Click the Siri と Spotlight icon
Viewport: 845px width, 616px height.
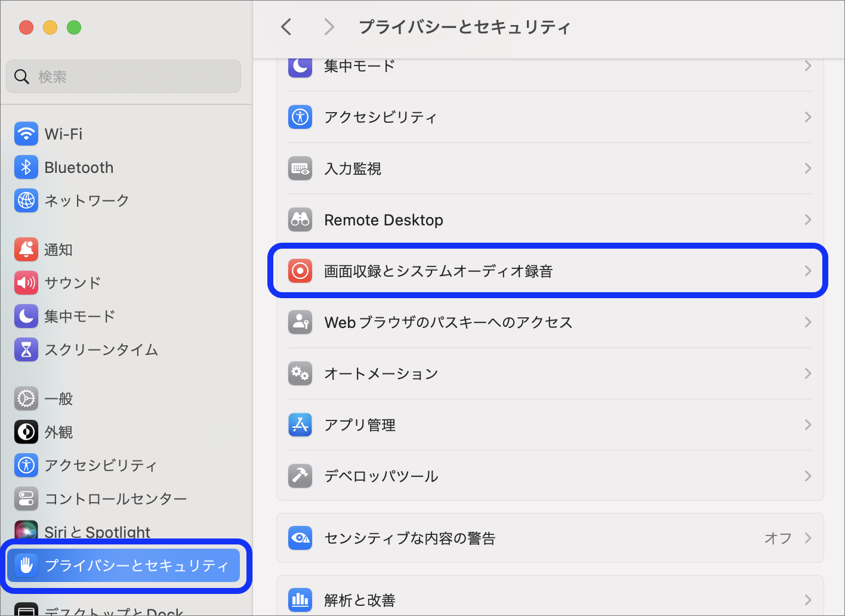pyautogui.click(x=26, y=530)
